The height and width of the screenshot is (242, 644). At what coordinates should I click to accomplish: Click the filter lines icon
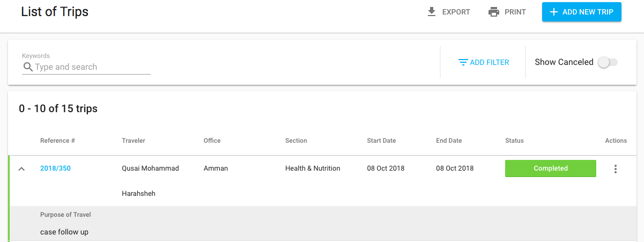(x=463, y=62)
